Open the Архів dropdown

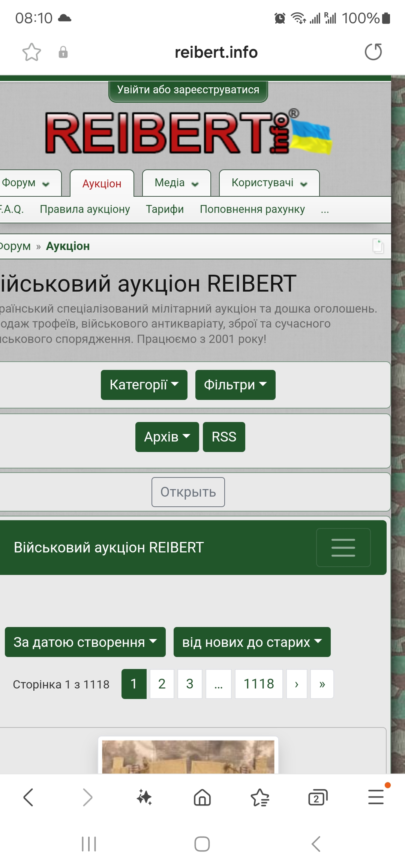tap(167, 437)
